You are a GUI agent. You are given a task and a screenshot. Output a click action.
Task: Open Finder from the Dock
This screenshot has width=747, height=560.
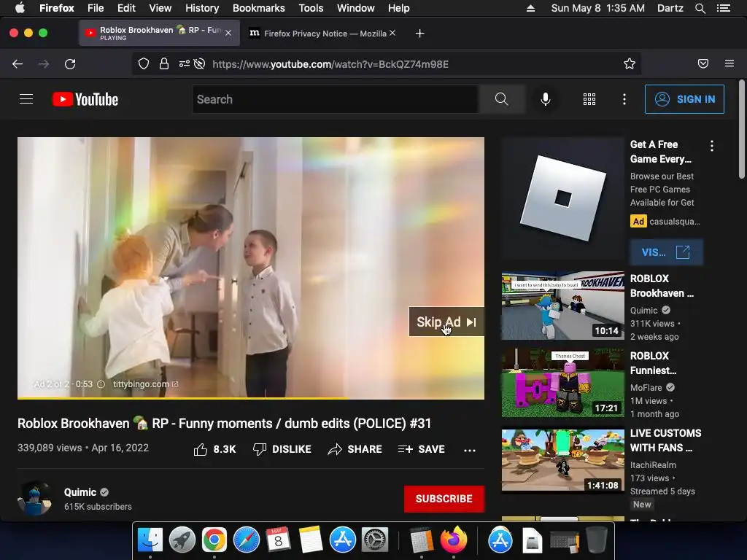(150, 540)
